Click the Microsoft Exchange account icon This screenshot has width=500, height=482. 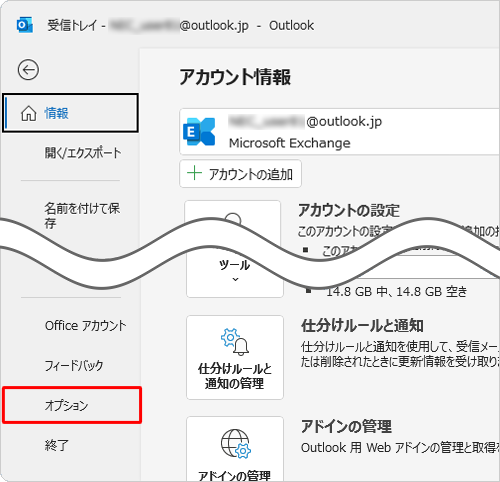pos(199,131)
